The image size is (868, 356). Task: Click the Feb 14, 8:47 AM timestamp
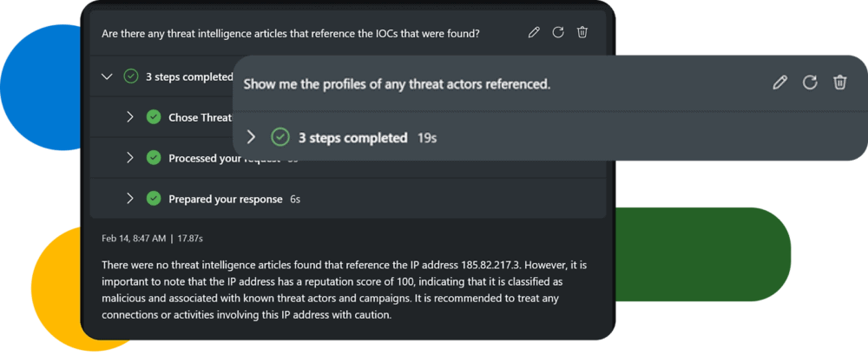(x=134, y=239)
